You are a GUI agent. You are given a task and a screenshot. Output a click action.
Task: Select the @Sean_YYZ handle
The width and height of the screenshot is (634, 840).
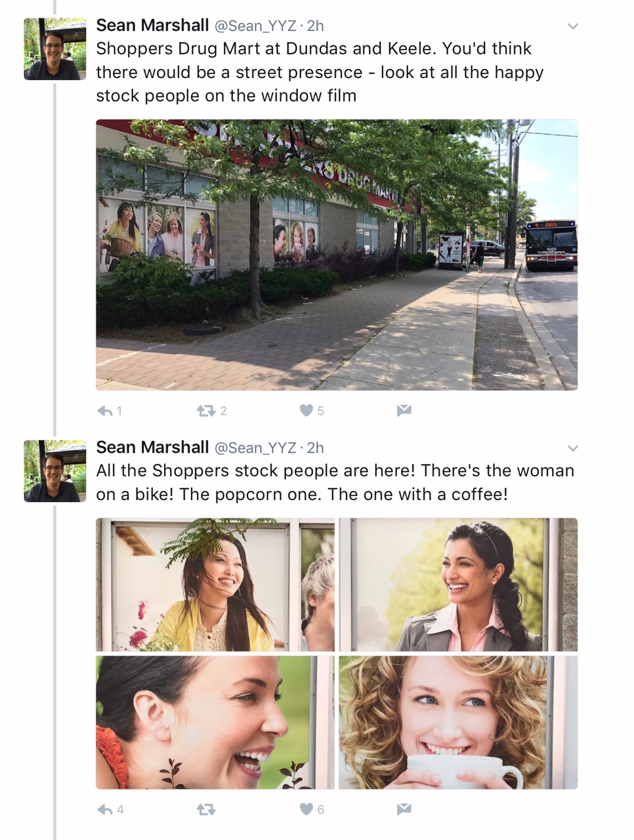point(255,26)
